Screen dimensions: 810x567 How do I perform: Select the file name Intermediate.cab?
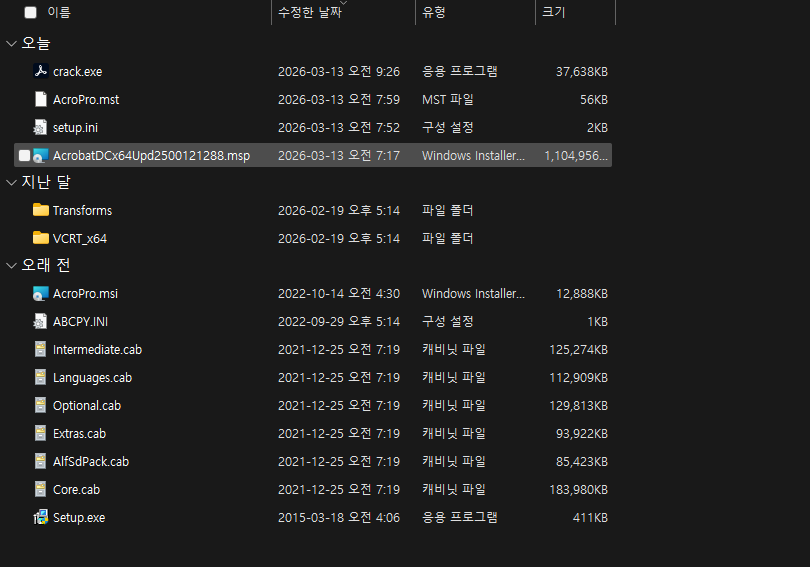tap(98, 350)
